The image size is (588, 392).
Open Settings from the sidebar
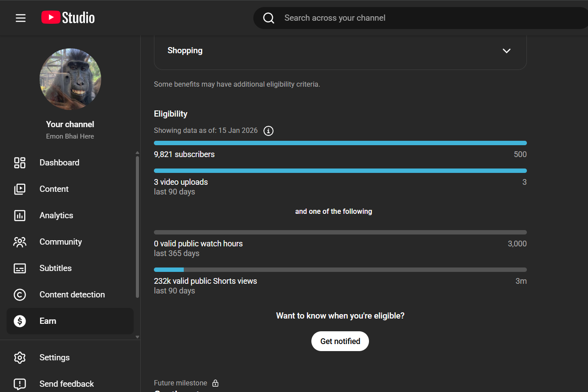(55, 358)
